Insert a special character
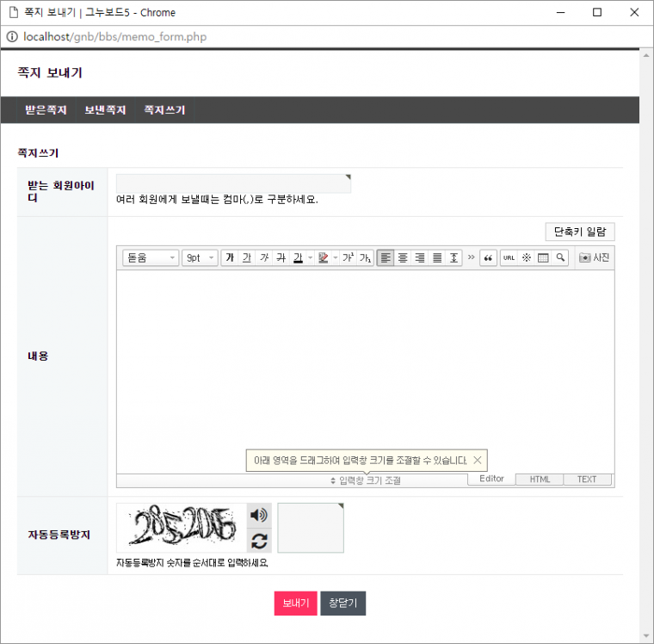The width and height of the screenshot is (654, 644). pyautogui.click(x=527, y=257)
